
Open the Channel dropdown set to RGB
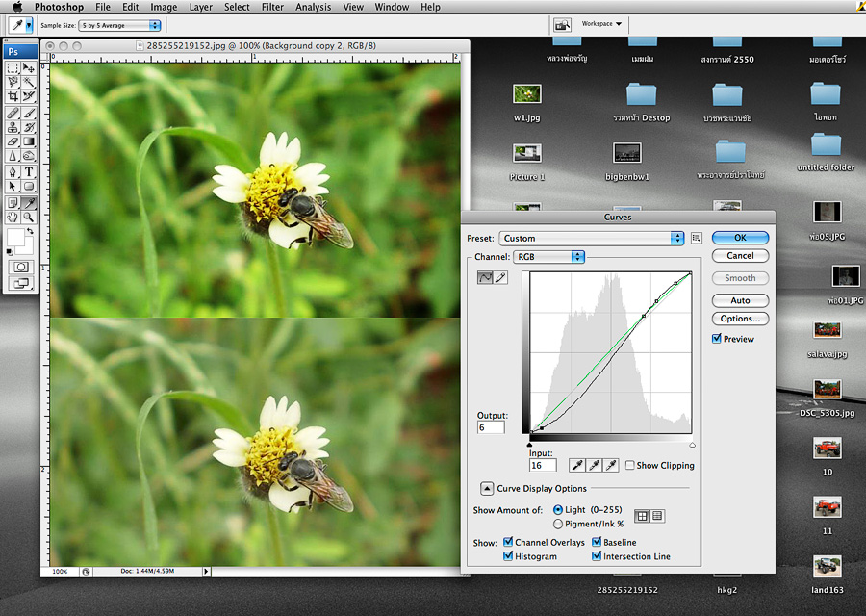point(549,257)
